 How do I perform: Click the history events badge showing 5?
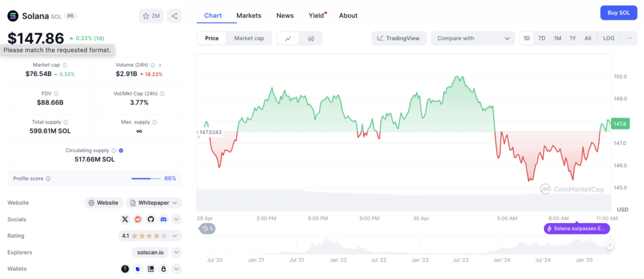[207, 229]
